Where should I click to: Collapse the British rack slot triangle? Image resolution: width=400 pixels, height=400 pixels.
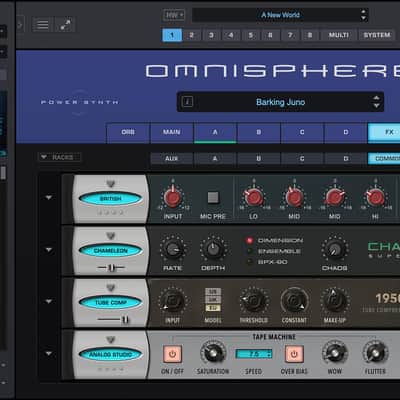tap(49, 198)
